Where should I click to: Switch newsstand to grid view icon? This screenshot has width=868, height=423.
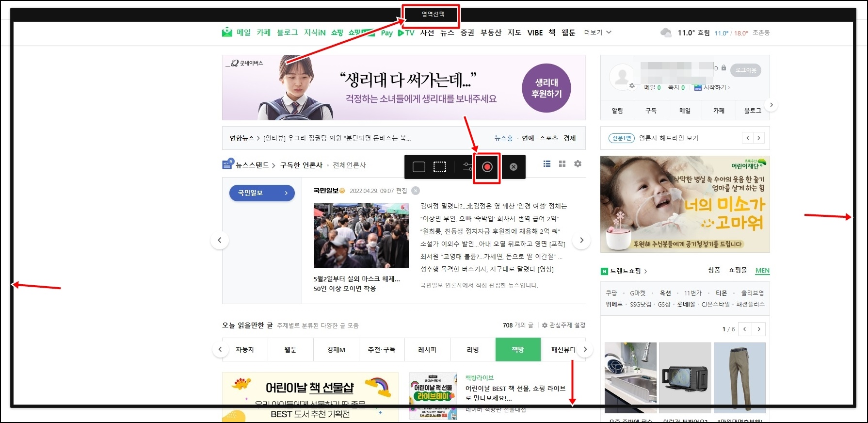pyautogui.click(x=562, y=164)
